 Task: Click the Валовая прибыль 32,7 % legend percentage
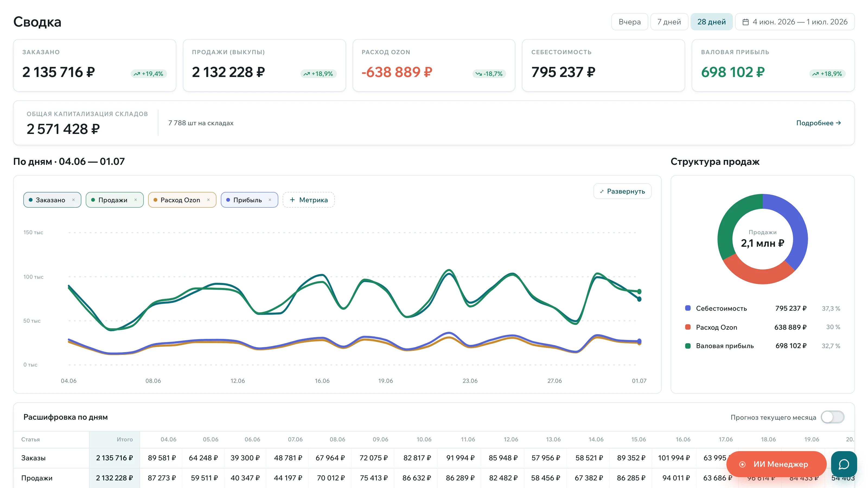(x=831, y=346)
